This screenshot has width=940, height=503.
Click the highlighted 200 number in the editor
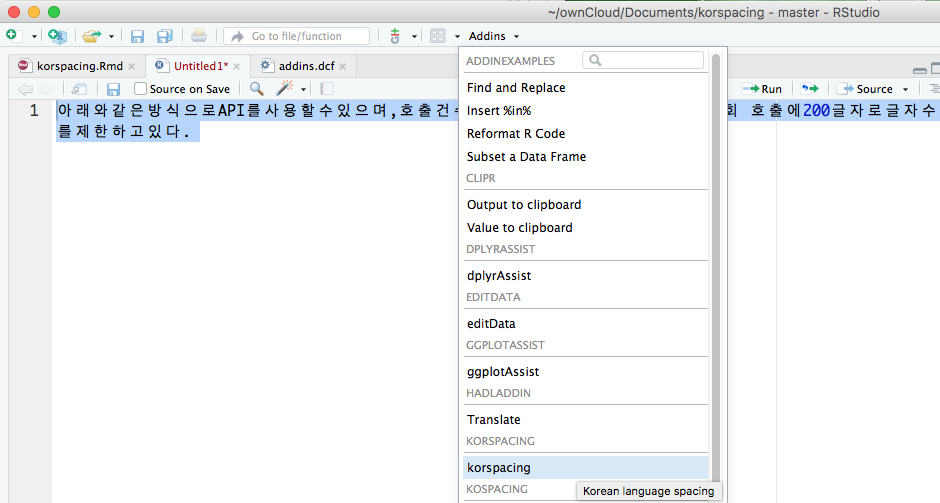817,110
